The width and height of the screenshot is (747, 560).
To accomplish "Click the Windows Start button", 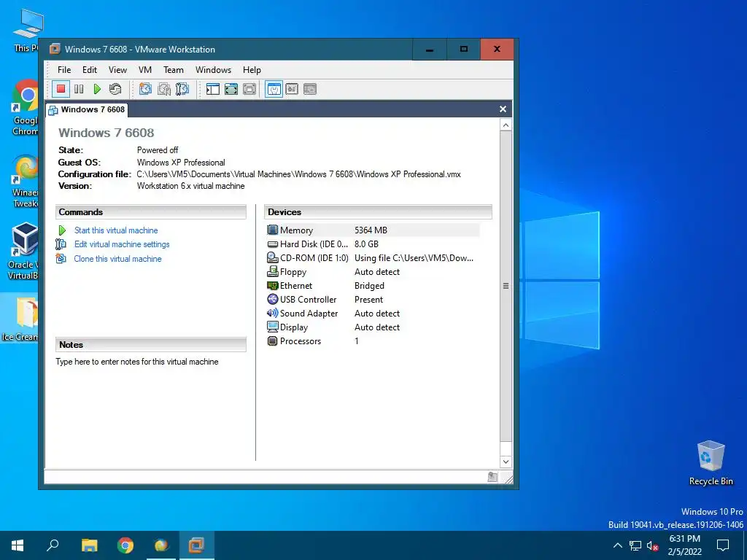I will click(18, 545).
